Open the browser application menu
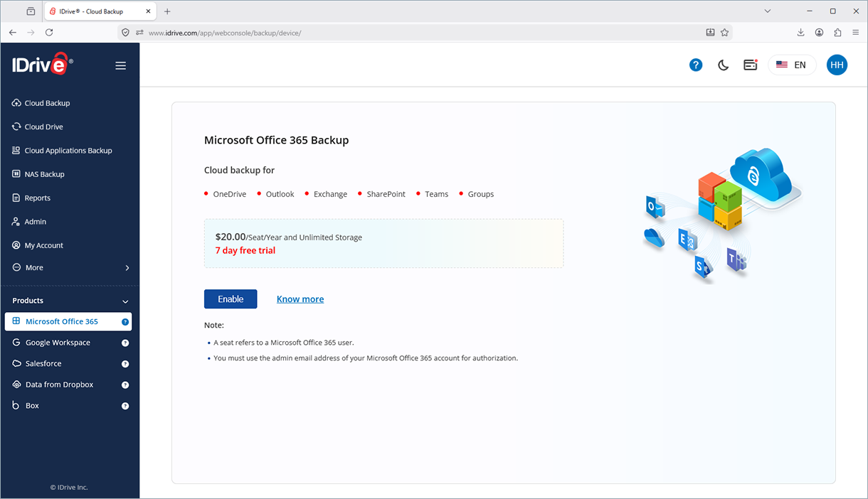868x499 pixels. (x=855, y=32)
